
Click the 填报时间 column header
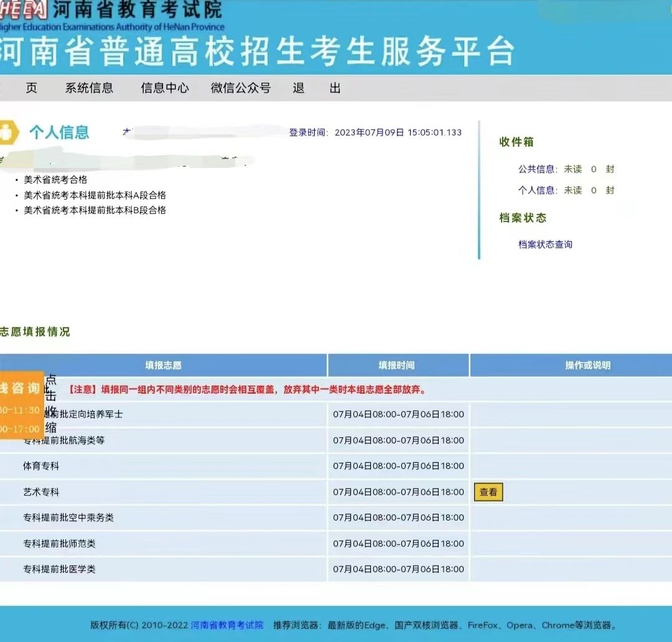tap(396, 365)
